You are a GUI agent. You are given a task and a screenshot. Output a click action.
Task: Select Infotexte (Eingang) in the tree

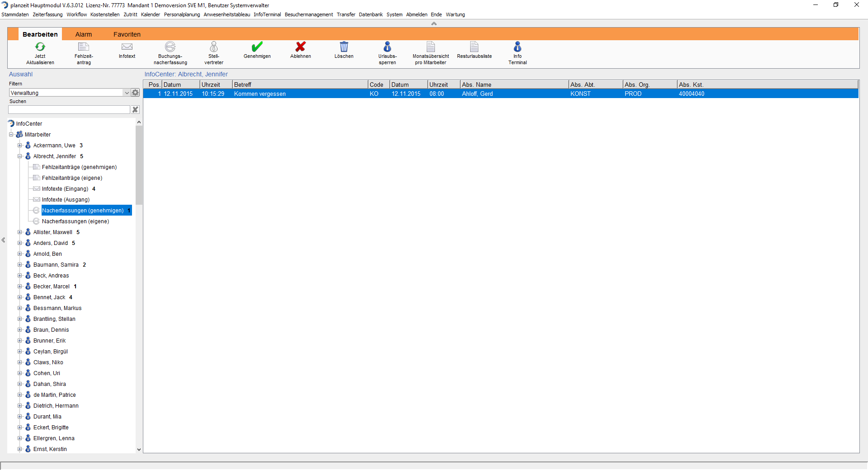pos(65,189)
